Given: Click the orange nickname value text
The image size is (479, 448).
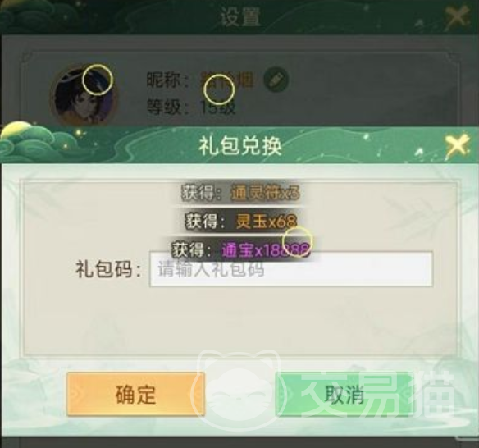Looking at the screenshot, I should [226, 80].
